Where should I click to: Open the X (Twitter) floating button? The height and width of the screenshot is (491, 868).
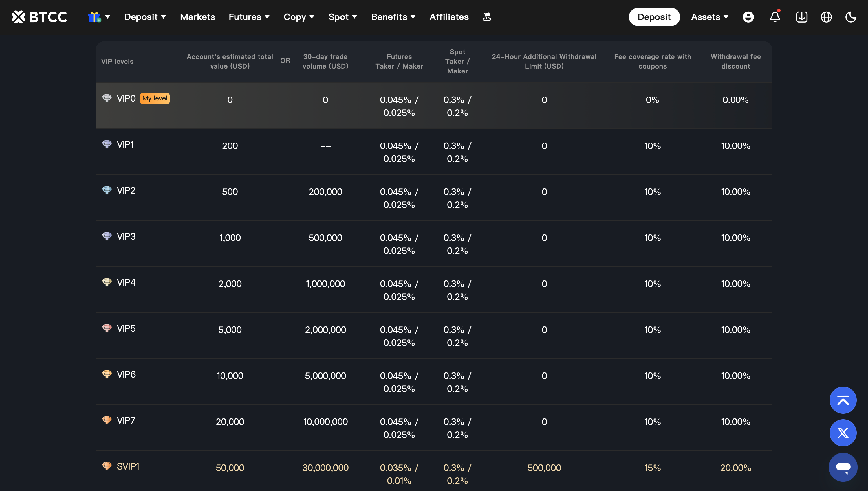(843, 433)
